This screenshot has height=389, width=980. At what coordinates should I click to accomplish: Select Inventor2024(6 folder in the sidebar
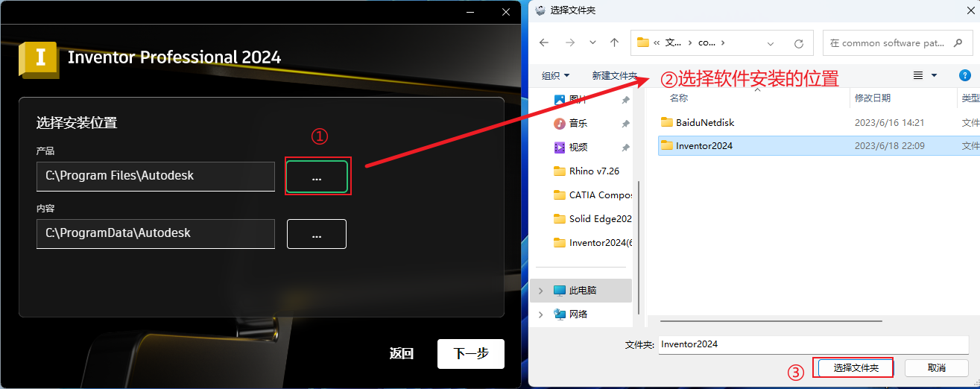point(592,242)
